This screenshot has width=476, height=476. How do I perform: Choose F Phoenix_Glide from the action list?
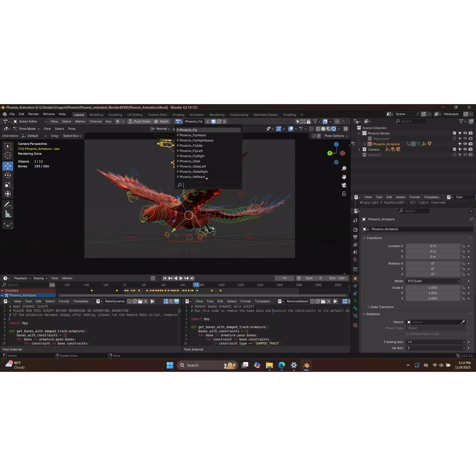coord(189,161)
